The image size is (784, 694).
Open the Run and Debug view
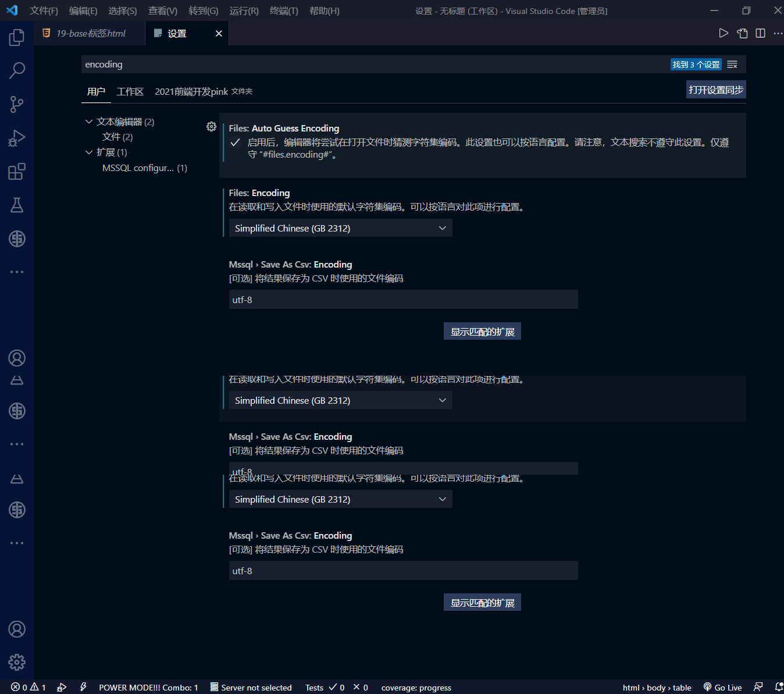pyautogui.click(x=17, y=138)
